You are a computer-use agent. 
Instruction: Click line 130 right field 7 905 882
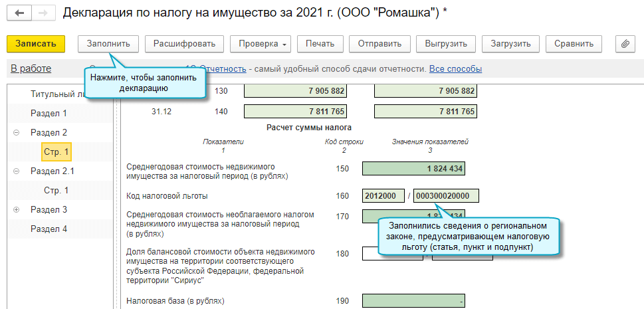click(x=425, y=91)
